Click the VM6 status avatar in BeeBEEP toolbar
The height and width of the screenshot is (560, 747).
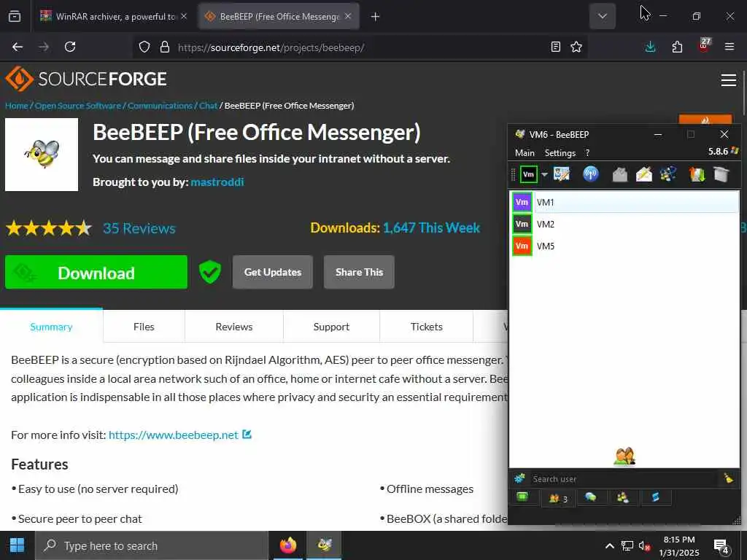click(x=528, y=174)
